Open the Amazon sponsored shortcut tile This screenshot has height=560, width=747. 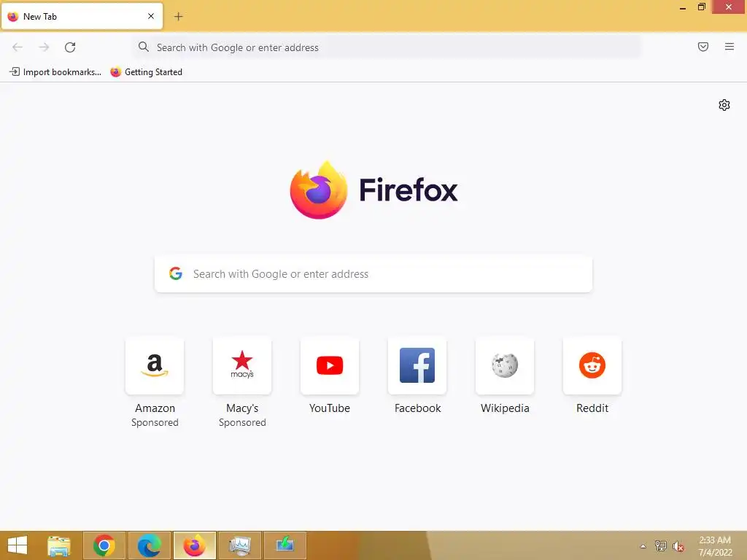coord(155,366)
